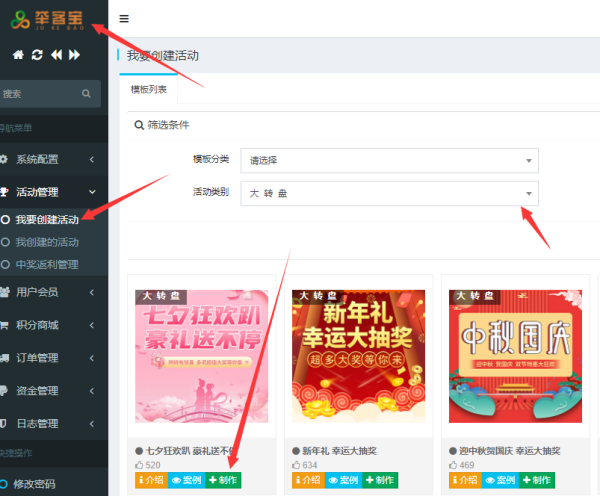Click 制作 button on 新年礼 card
This screenshot has height=496, width=600.
point(380,480)
